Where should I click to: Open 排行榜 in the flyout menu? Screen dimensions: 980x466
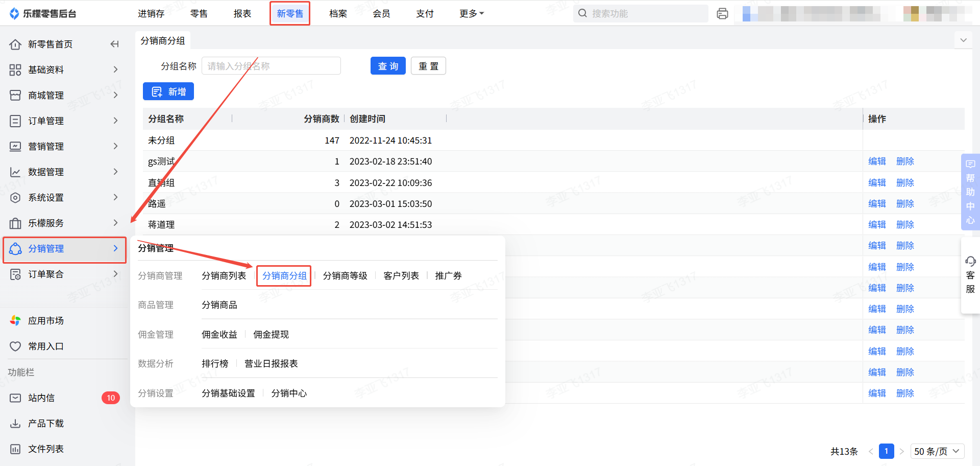(215, 364)
